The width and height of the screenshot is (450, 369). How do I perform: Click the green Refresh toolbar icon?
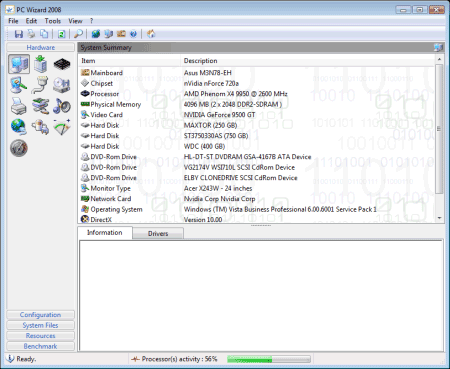point(61,34)
